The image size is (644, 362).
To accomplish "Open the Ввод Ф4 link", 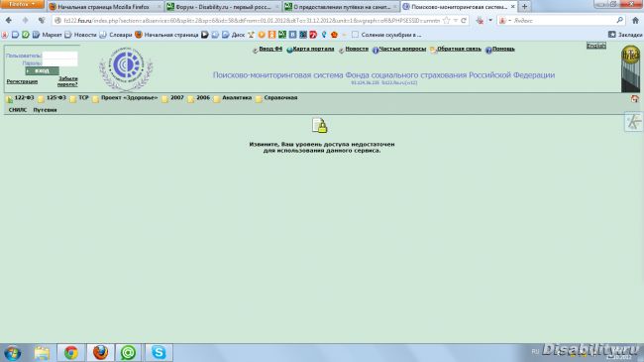I will 270,49.
